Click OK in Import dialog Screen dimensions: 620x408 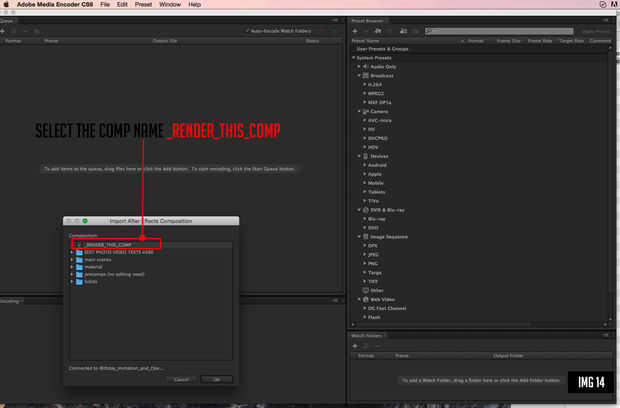pyautogui.click(x=217, y=380)
